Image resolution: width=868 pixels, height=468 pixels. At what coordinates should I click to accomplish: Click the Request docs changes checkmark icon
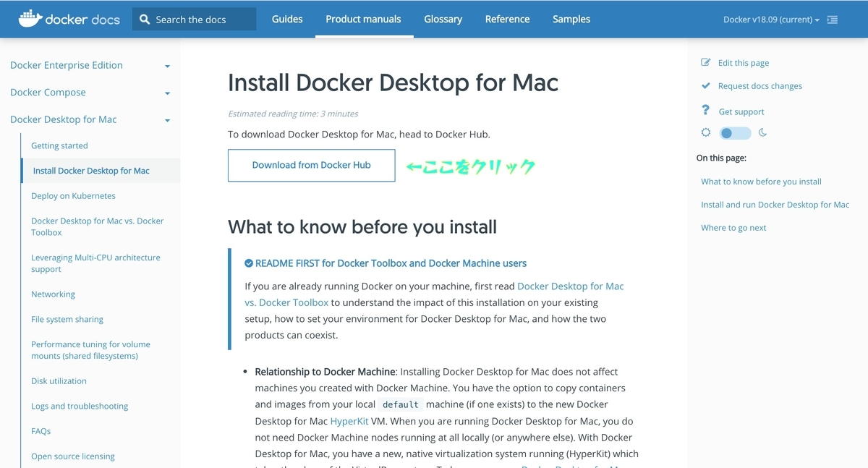click(x=706, y=85)
